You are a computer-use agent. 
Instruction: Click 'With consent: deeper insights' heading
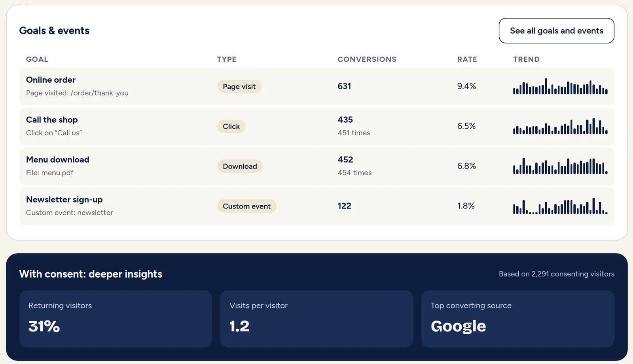click(x=91, y=274)
